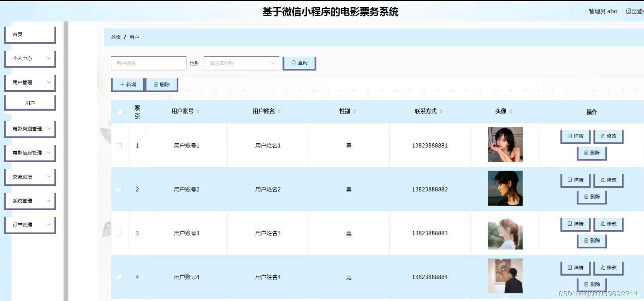Toggle the select-all checkbox in table header
Image resolution: width=644 pixels, height=301 pixels.
pyautogui.click(x=120, y=112)
